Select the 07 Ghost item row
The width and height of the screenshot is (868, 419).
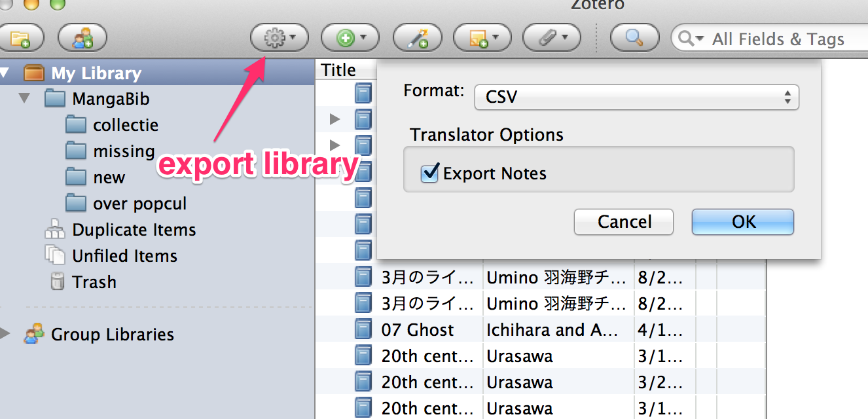(x=418, y=330)
